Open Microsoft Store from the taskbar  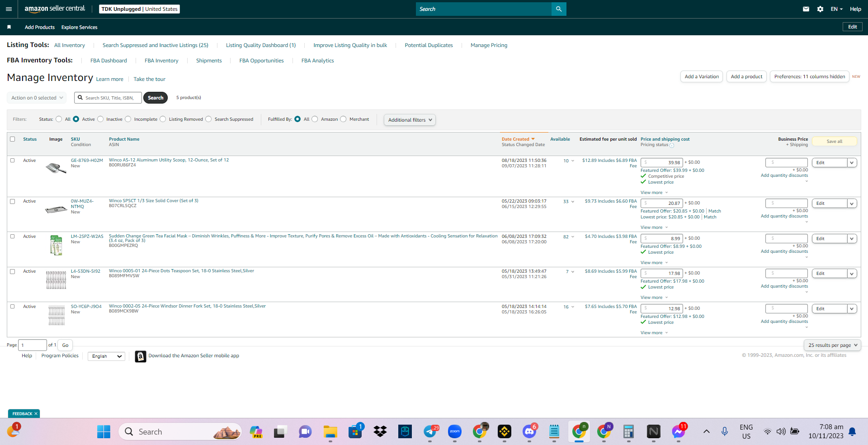pyautogui.click(x=355, y=432)
